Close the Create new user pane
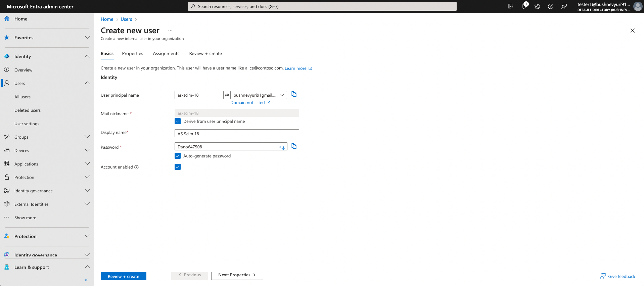Screen dimensions: 644x286 (633, 31)
